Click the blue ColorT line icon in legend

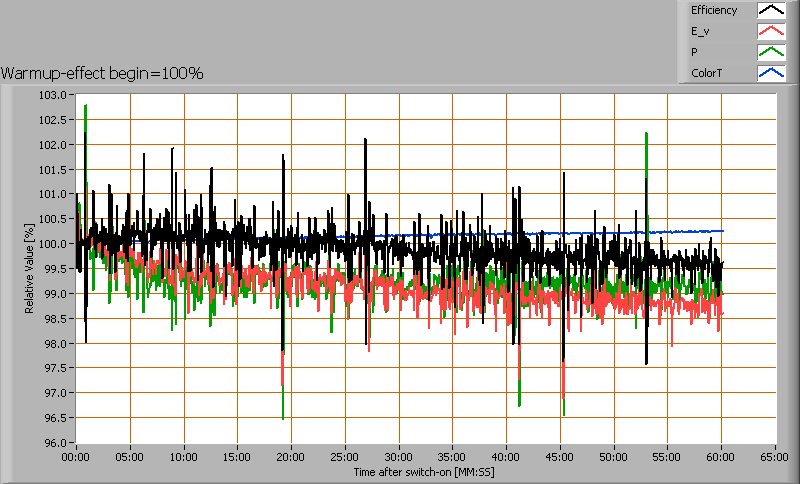click(x=770, y=73)
